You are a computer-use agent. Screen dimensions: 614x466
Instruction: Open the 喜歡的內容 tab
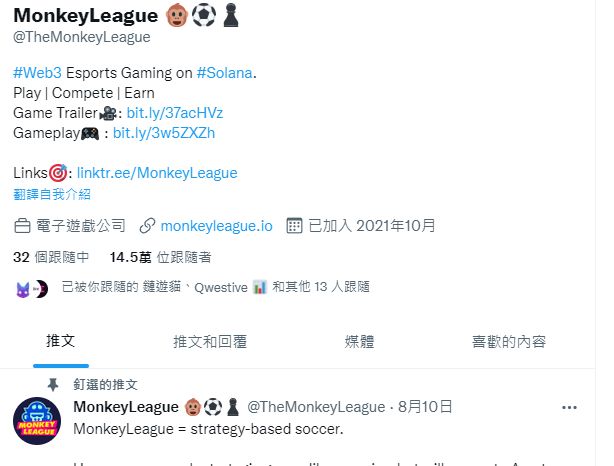tap(509, 341)
